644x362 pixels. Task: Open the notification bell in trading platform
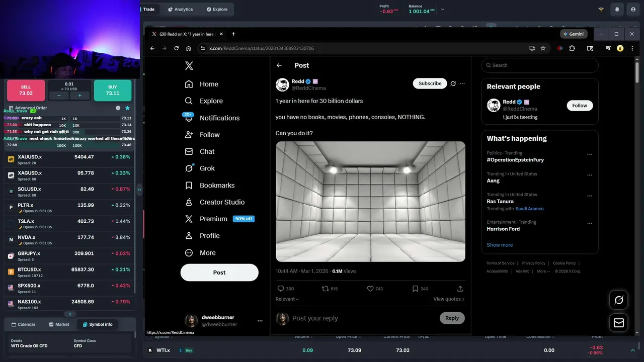tap(617, 9)
